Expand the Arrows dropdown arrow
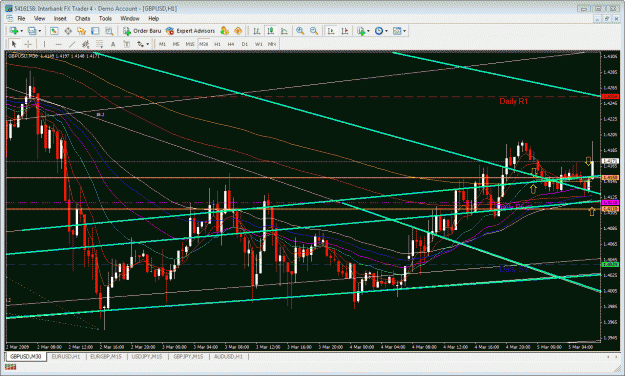 click(147, 44)
